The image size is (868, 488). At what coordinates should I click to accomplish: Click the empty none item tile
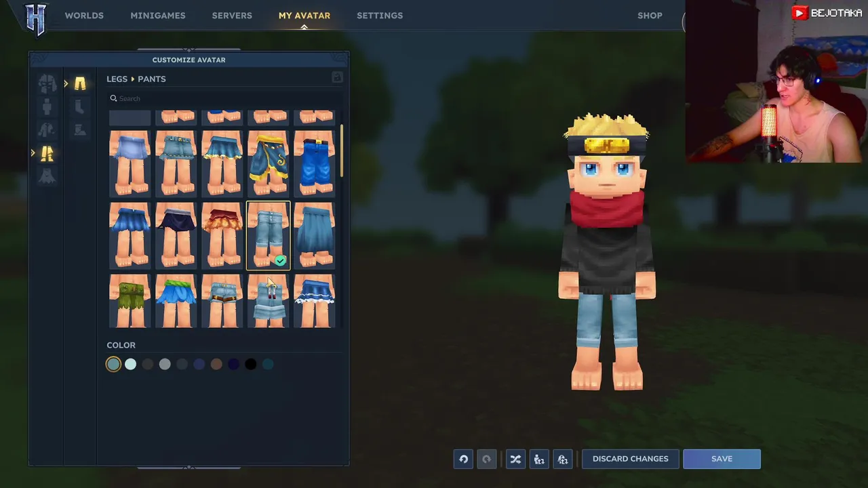coord(130,118)
